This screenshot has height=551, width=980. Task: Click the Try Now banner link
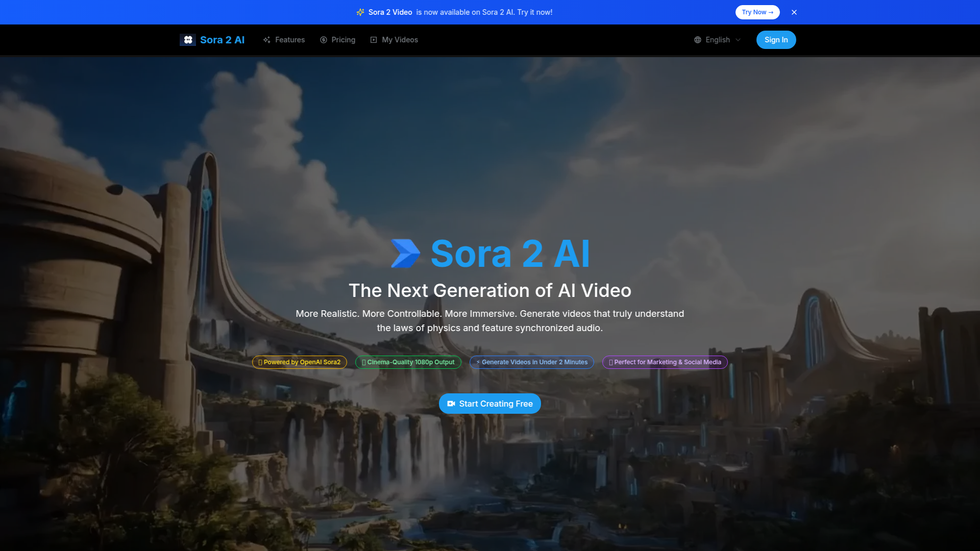tap(757, 12)
